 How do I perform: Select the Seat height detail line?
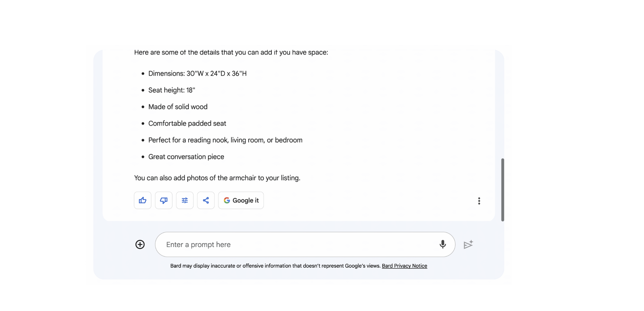171,90
